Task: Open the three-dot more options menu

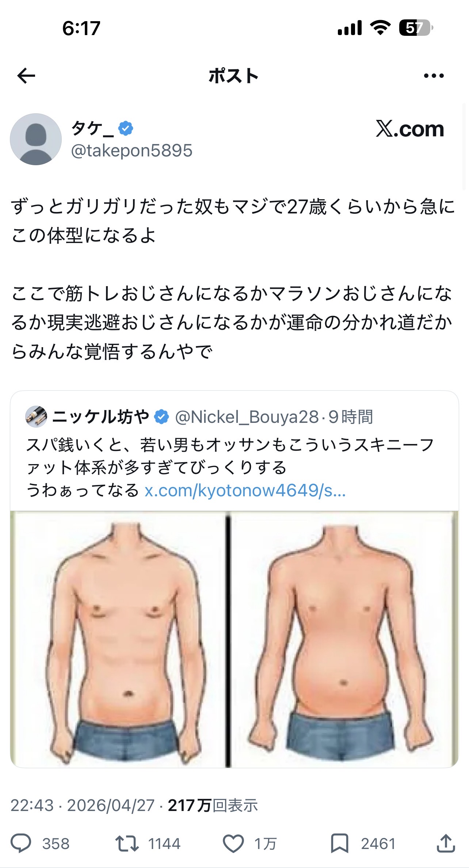Action: coord(434,76)
